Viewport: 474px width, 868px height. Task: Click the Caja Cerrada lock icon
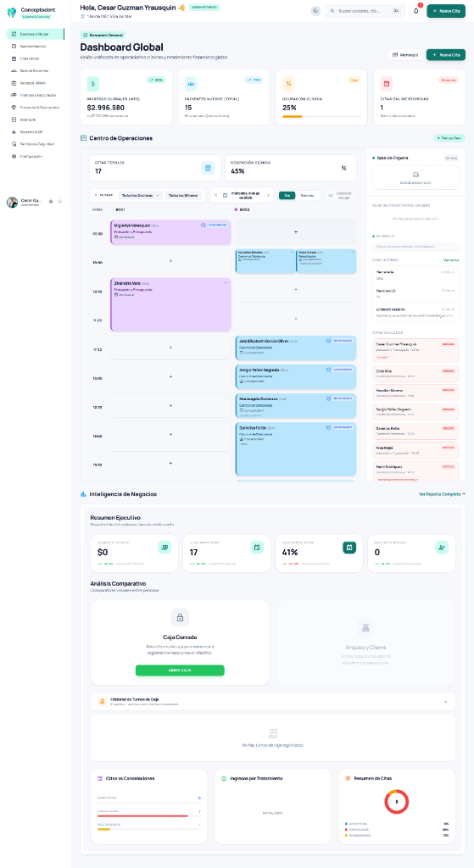point(180,617)
